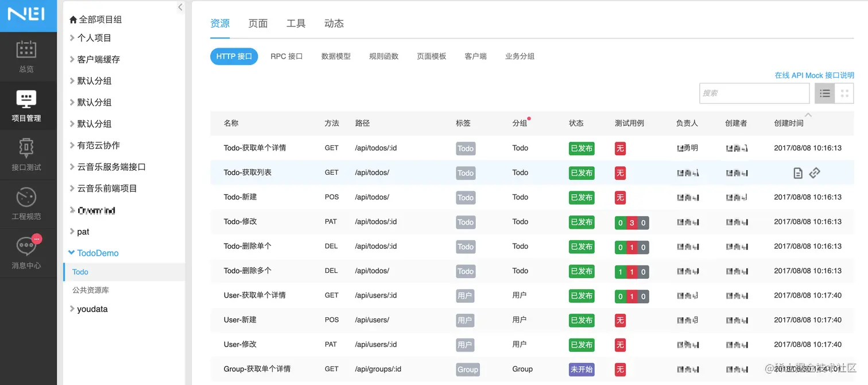This screenshot has height=385, width=868.
Task: Click Todo tag in Todo-修改 row
Action: tap(466, 222)
